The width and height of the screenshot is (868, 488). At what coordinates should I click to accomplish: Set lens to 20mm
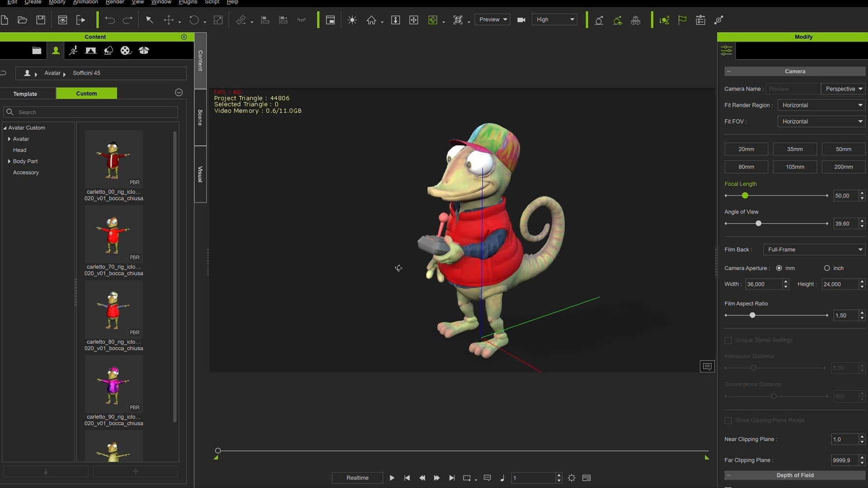pos(746,149)
